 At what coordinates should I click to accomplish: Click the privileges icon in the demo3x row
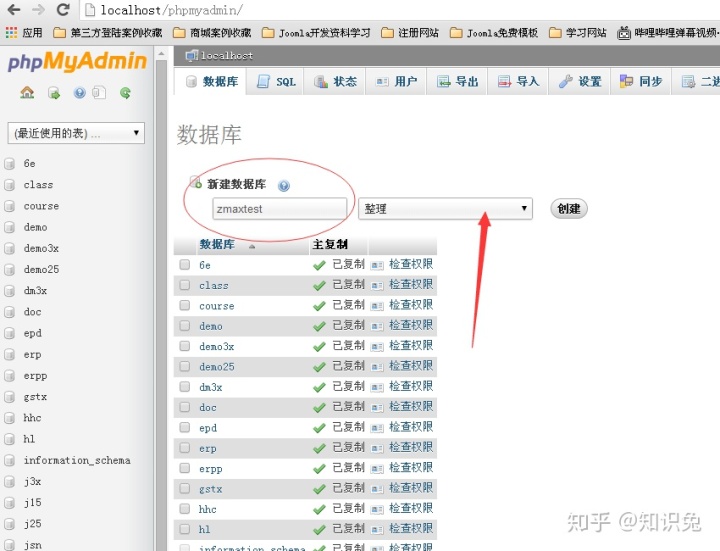[x=377, y=347]
